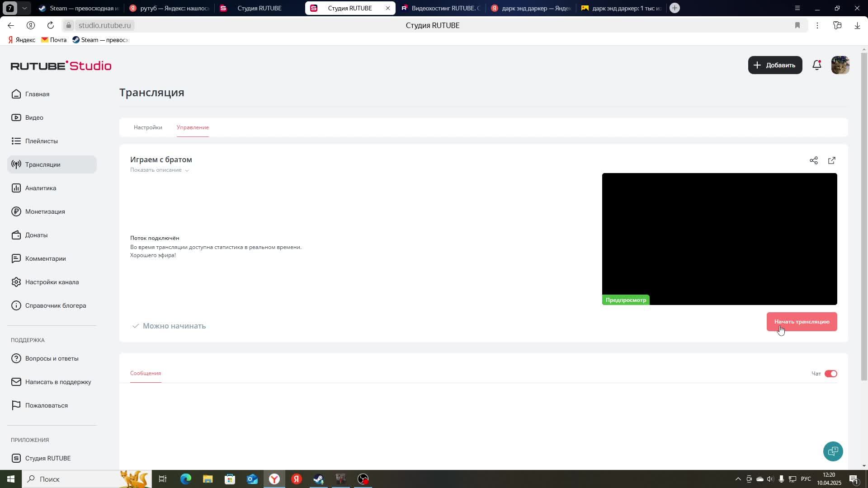Image resolution: width=868 pixels, height=488 pixels.
Task: Expand Показать описание under the stream title
Action: pyautogui.click(x=159, y=170)
